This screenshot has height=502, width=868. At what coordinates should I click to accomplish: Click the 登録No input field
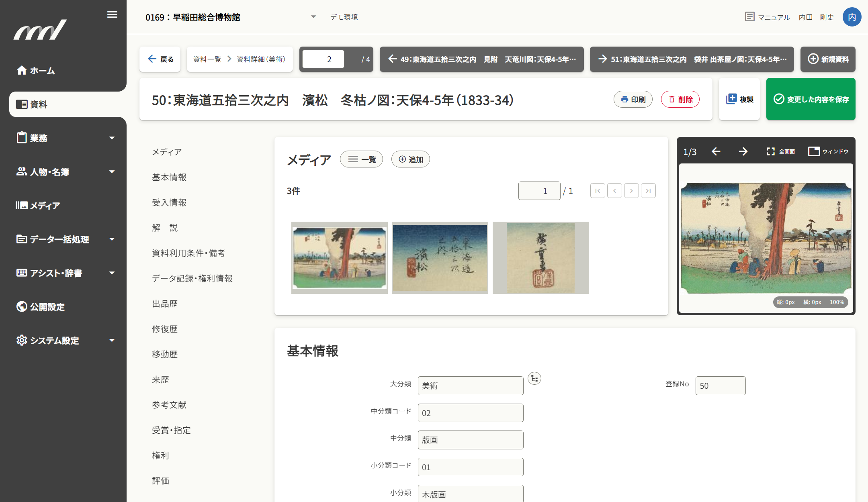[x=720, y=386]
